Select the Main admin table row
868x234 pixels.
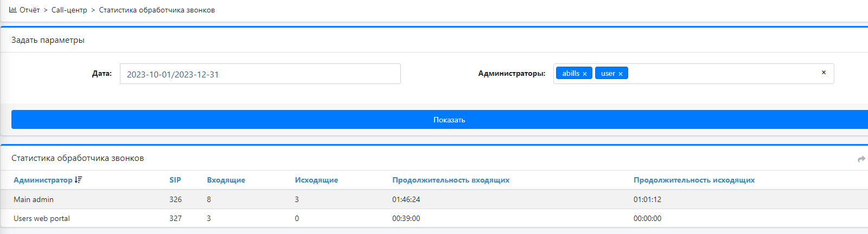point(34,199)
